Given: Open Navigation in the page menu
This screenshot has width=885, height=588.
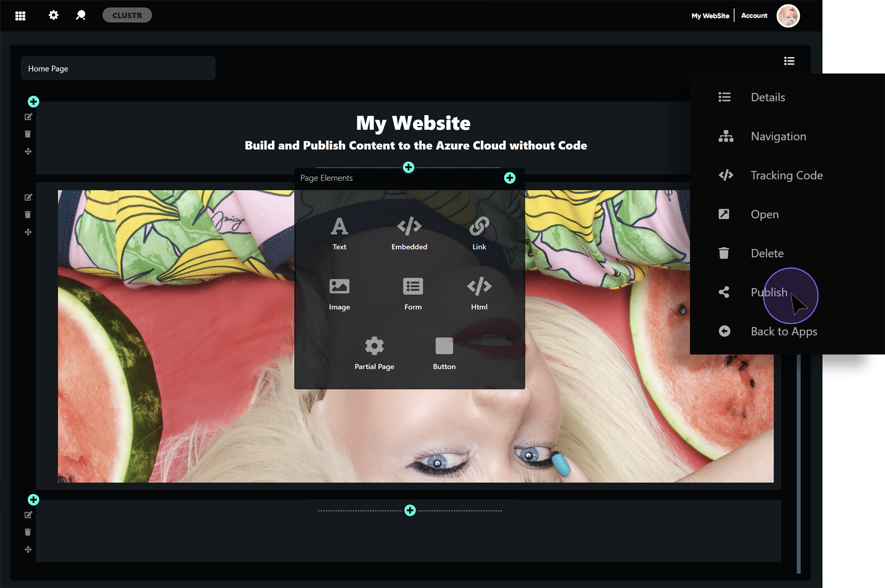Looking at the screenshot, I should coord(778,136).
